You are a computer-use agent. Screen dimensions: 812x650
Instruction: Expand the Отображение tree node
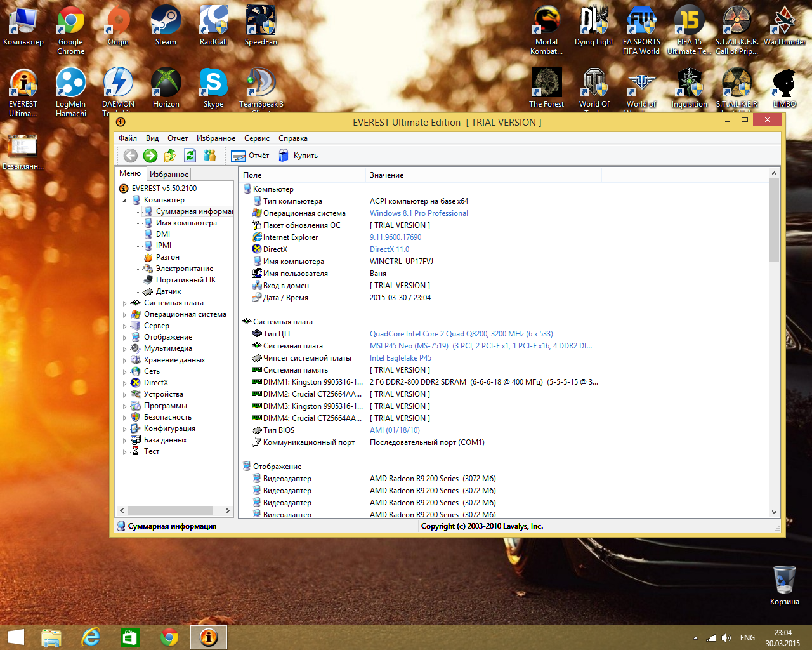click(x=124, y=338)
